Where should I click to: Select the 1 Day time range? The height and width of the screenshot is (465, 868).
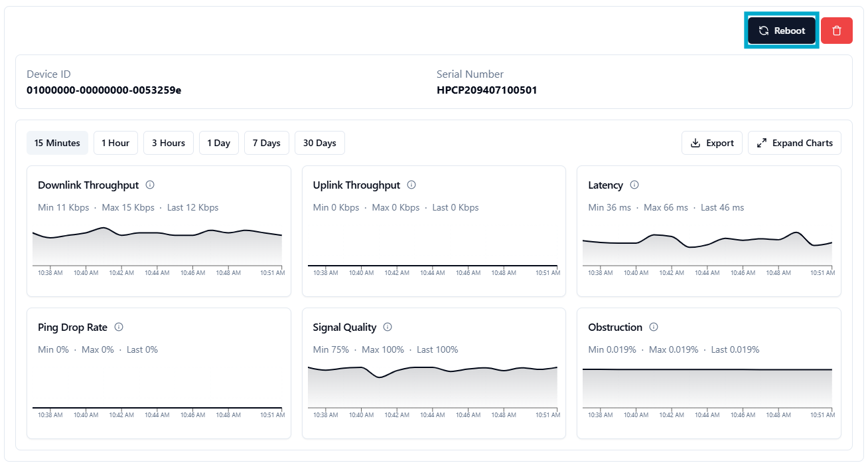(218, 143)
